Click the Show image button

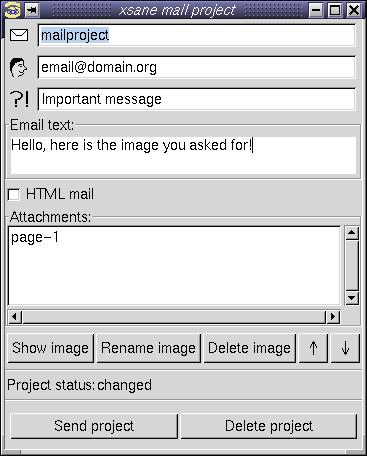tap(51, 348)
